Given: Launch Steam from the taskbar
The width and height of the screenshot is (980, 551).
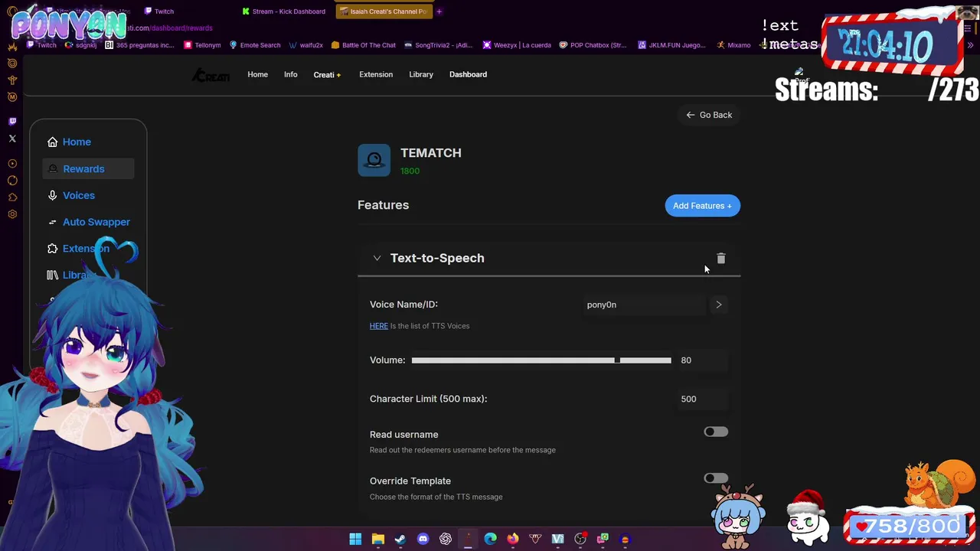Looking at the screenshot, I should pyautogui.click(x=400, y=539).
